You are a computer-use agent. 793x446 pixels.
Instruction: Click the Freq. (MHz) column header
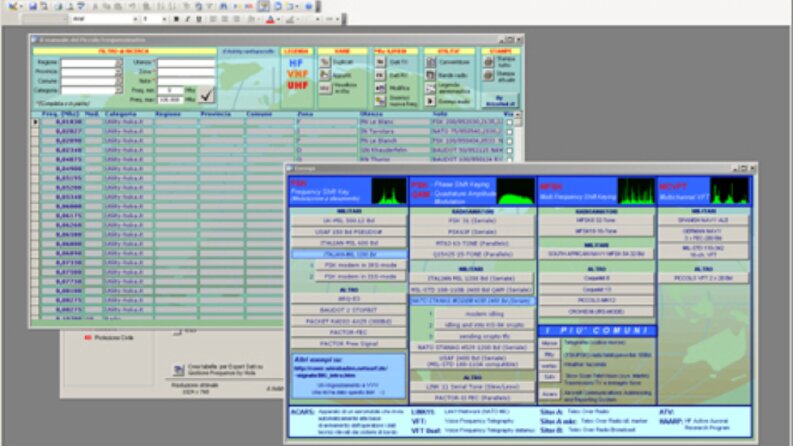point(62,114)
